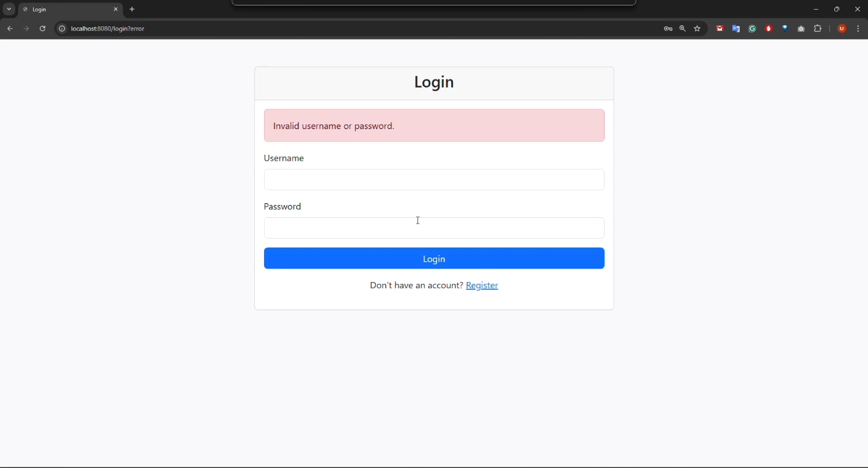
Task: Follow the Register link
Action: (x=482, y=286)
